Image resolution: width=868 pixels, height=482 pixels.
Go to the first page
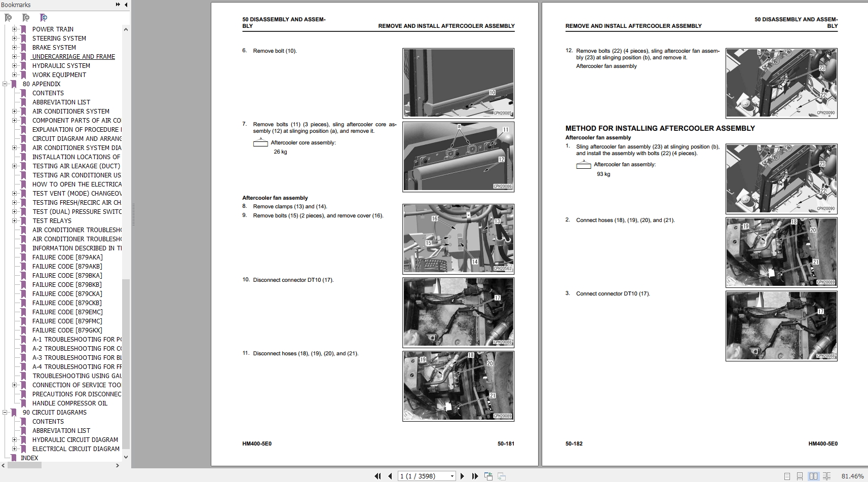click(378, 476)
